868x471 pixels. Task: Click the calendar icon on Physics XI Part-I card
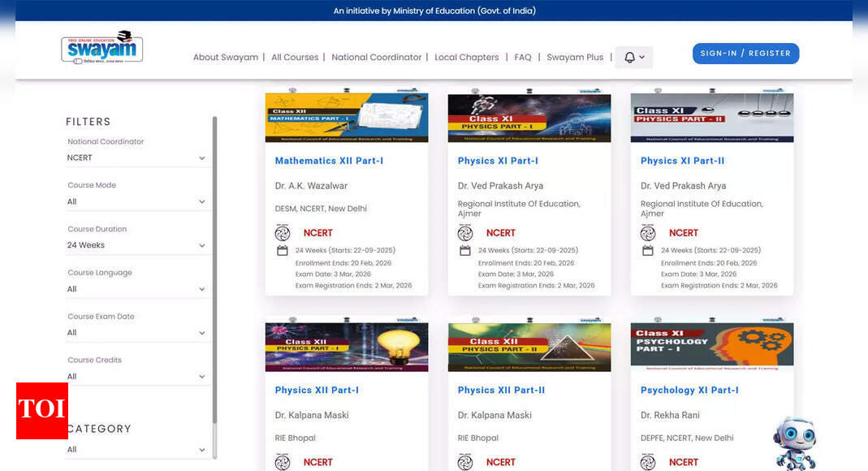coord(465,251)
